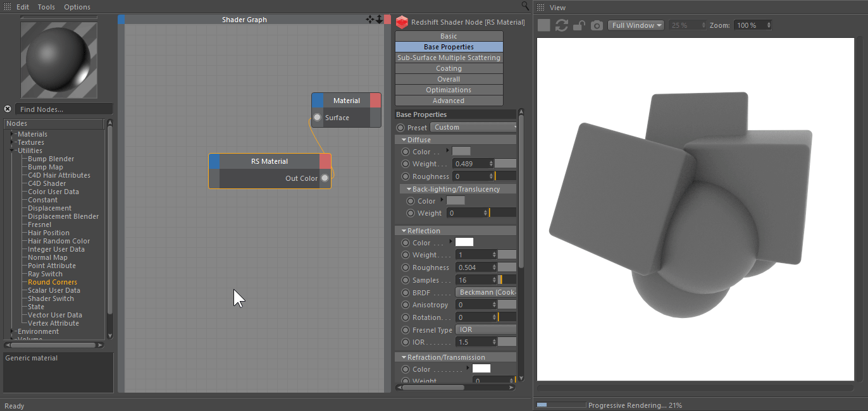This screenshot has width=868, height=411.
Task: Switch to the Optimizations tab
Action: point(449,90)
